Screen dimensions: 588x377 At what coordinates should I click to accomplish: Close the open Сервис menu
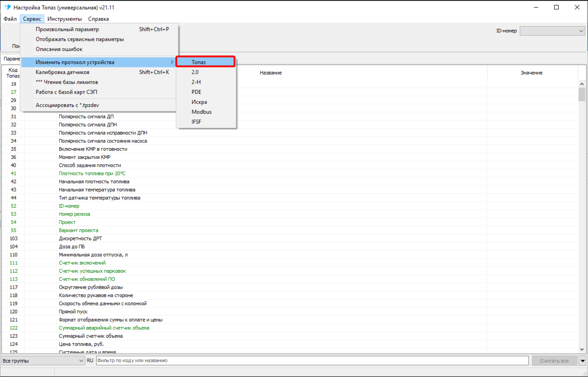(32, 19)
